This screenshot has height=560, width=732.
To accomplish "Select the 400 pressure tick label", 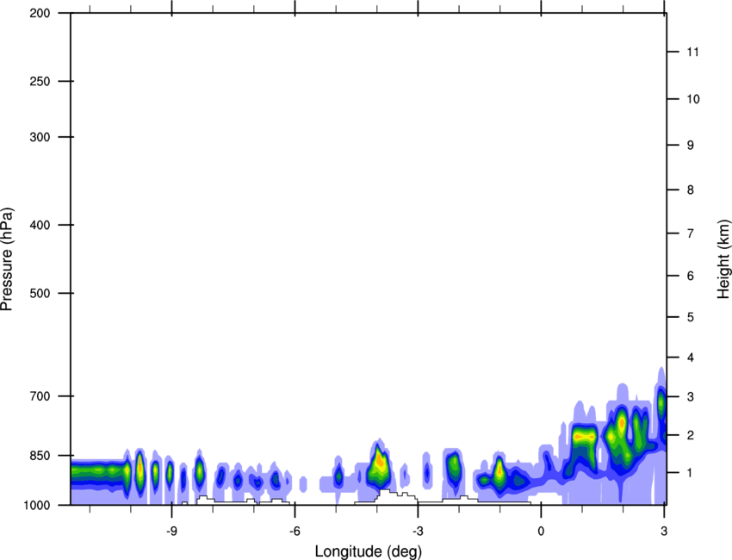I will tap(40, 225).
